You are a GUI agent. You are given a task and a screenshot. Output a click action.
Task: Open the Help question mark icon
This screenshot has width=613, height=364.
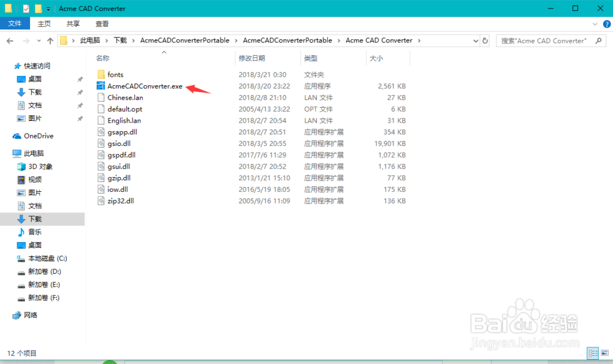click(607, 24)
